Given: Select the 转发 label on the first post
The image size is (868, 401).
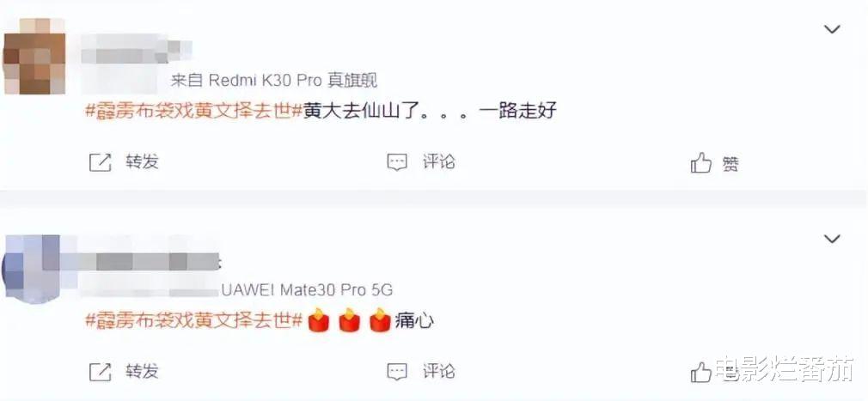Looking at the screenshot, I should [x=142, y=162].
